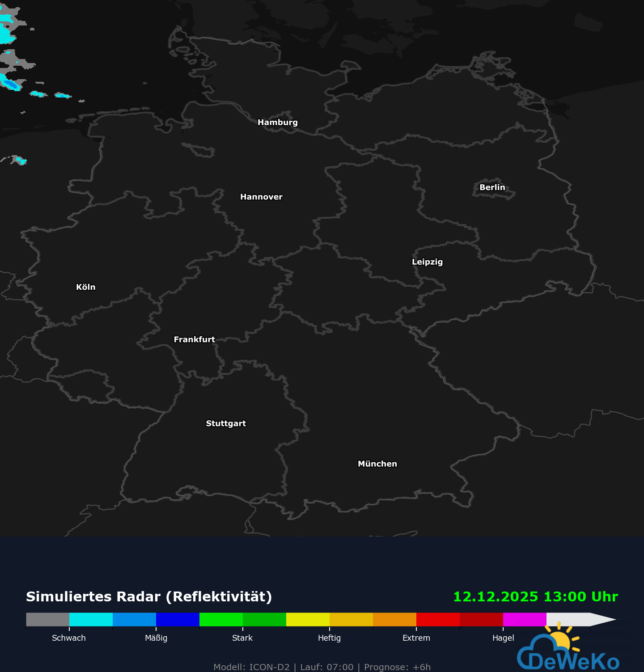Click the Extrem label below the color bar
This screenshot has height=672, width=644.
(415, 638)
